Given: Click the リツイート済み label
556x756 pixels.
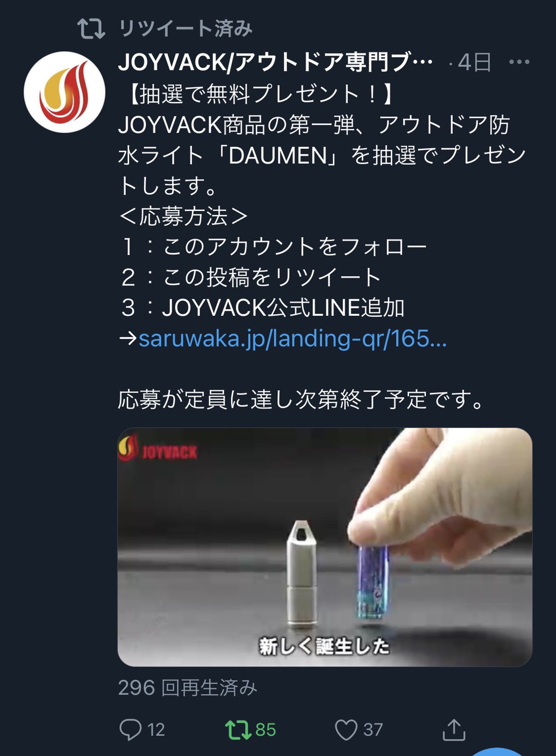Looking at the screenshot, I should [185, 28].
